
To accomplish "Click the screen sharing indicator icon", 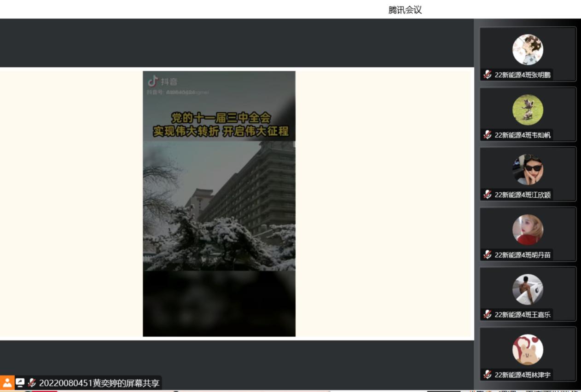I will coord(20,383).
